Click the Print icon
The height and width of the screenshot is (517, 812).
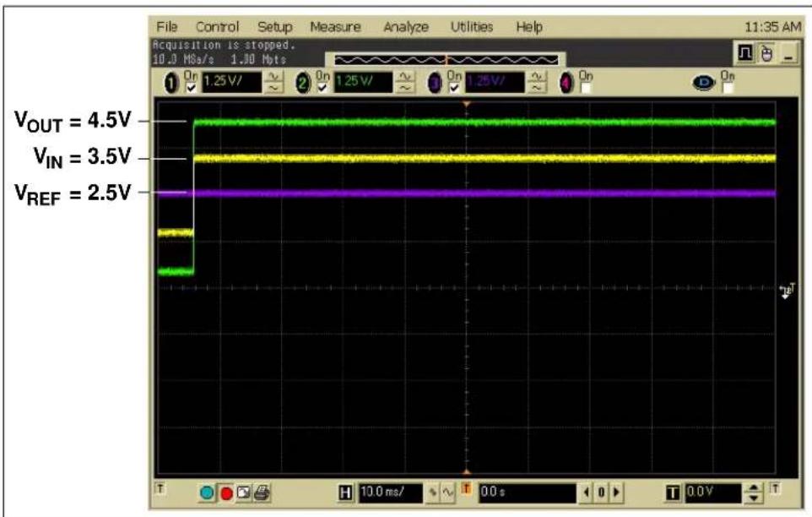tap(262, 493)
